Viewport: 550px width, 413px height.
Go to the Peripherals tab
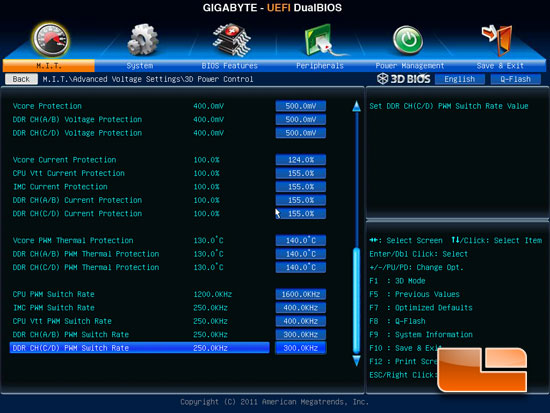point(320,66)
